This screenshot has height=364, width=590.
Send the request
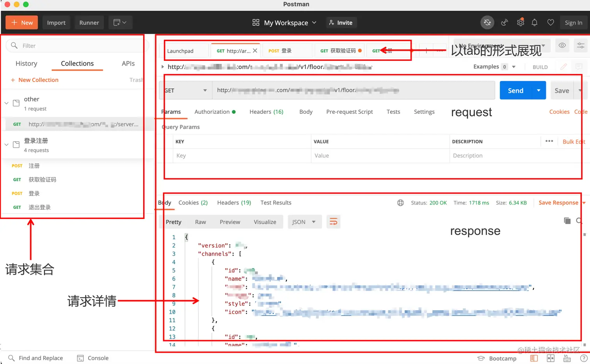[515, 90]
